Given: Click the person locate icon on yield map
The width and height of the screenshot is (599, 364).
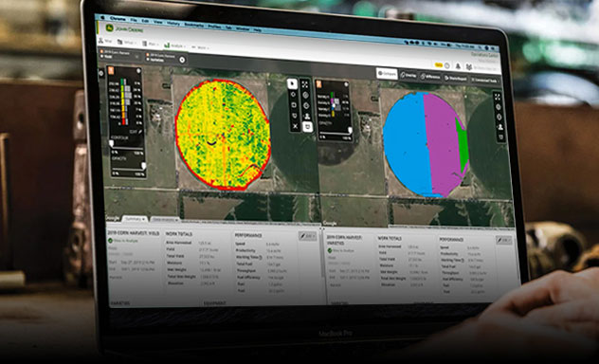Looking at the screenshot, I should pos(307,116).
